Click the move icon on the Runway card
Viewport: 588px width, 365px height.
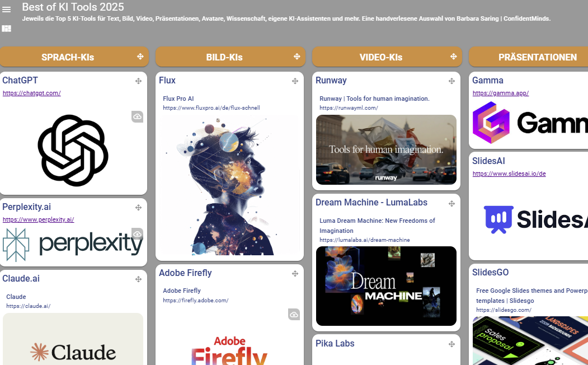451,81
